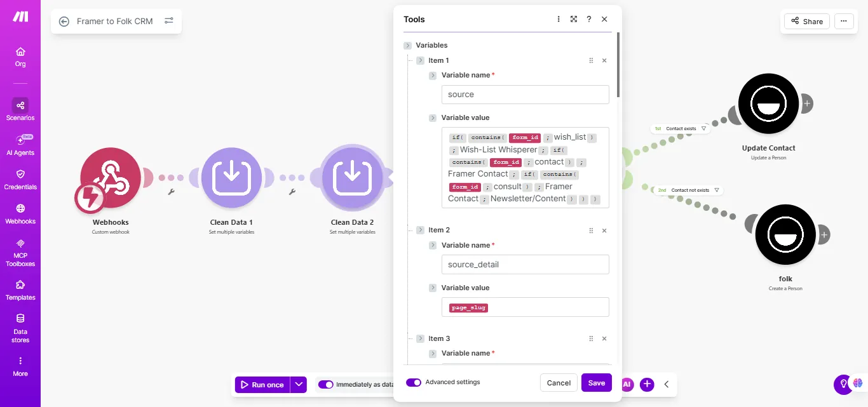The height and width of the screenshot is (407, 868).
Task: Select the folk Create a Person module
Action: 785,234
